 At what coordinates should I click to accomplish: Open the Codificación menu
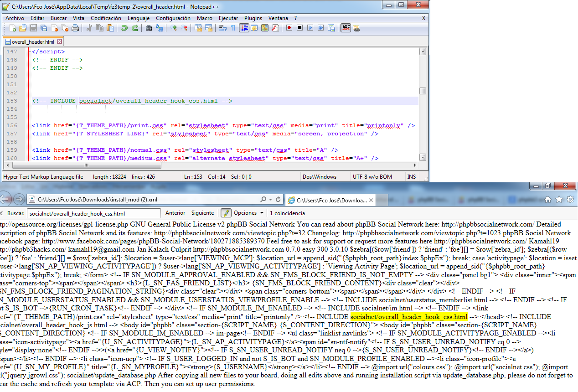(x=106, y=18)
